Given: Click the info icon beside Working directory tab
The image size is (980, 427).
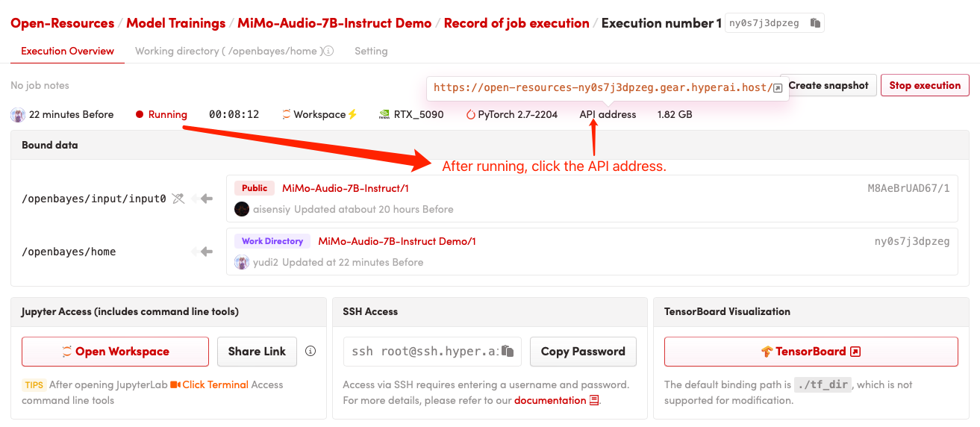Looking at the screenshot, I should coord(328,52).
